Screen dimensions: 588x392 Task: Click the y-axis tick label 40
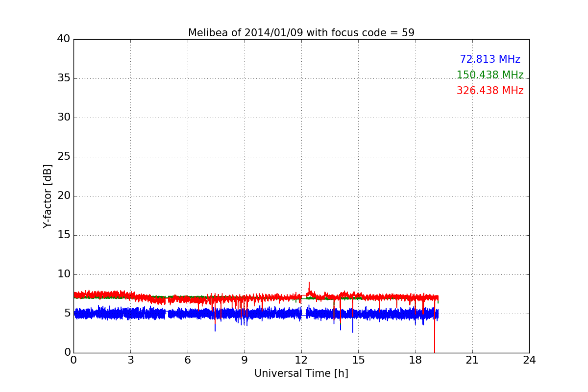(x=64, y=39)
